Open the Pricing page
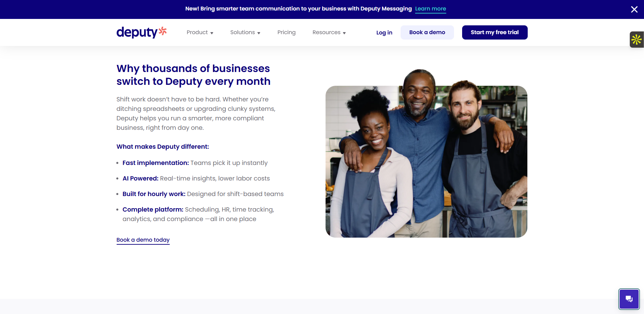This screenshot has height=314, width=644. pyautogui.click(x=286, y=32)
